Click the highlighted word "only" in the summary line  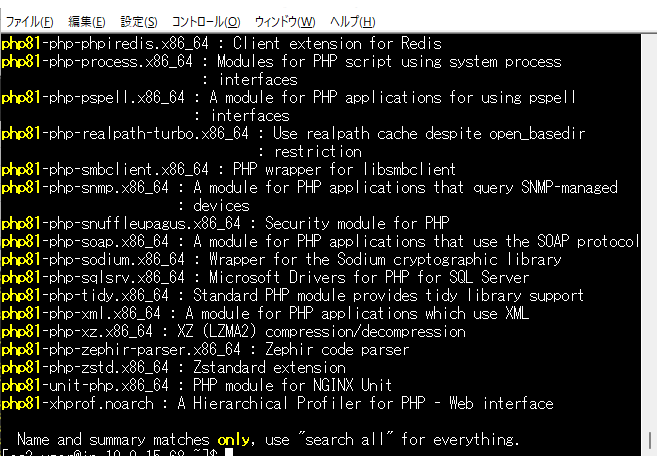[x=233, y=440]
